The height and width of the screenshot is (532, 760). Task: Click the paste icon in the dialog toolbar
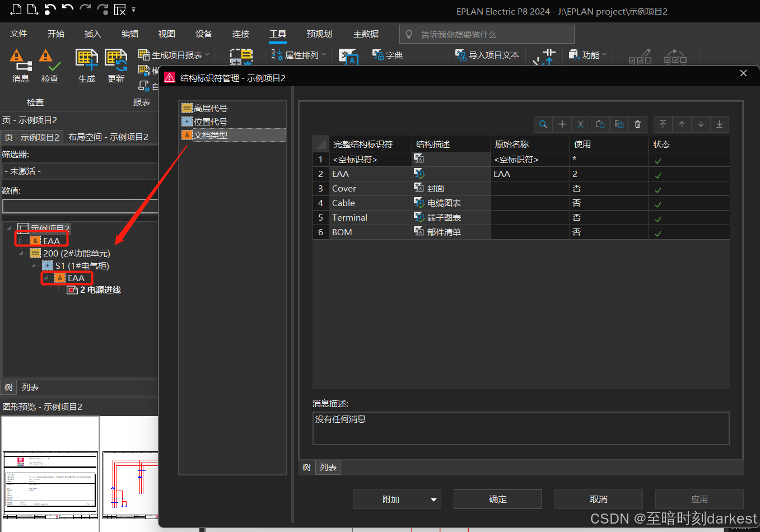600,124
